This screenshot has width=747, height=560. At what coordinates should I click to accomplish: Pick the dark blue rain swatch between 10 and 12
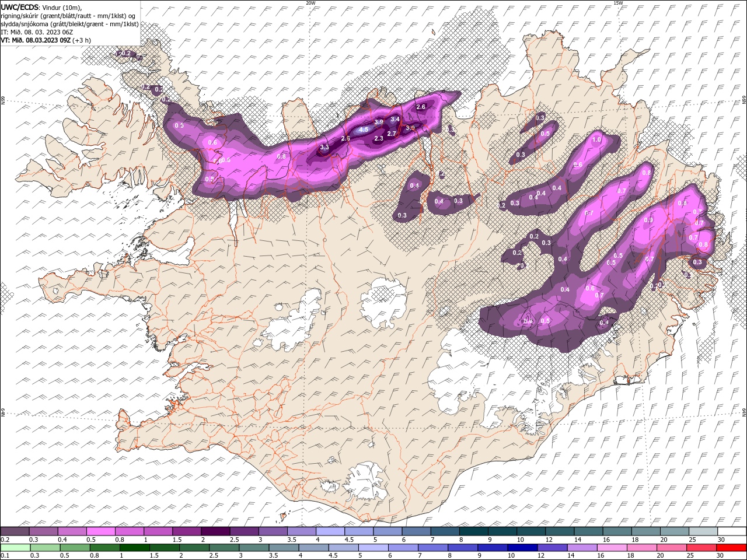[522, 548]
